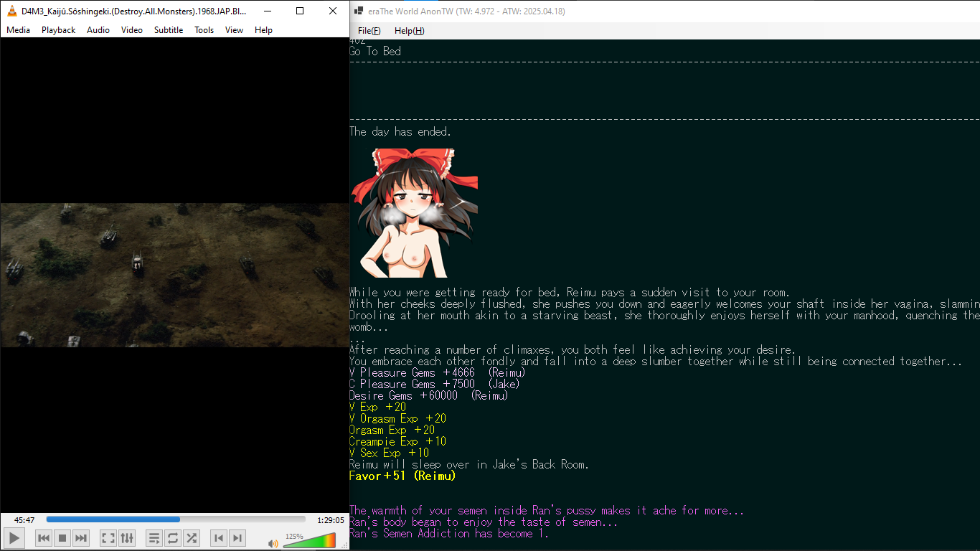Image resolution: width=980 pixels, height=551 pixels.
Task: Adjust the 125% volume slider
Action: pos(309,541)
